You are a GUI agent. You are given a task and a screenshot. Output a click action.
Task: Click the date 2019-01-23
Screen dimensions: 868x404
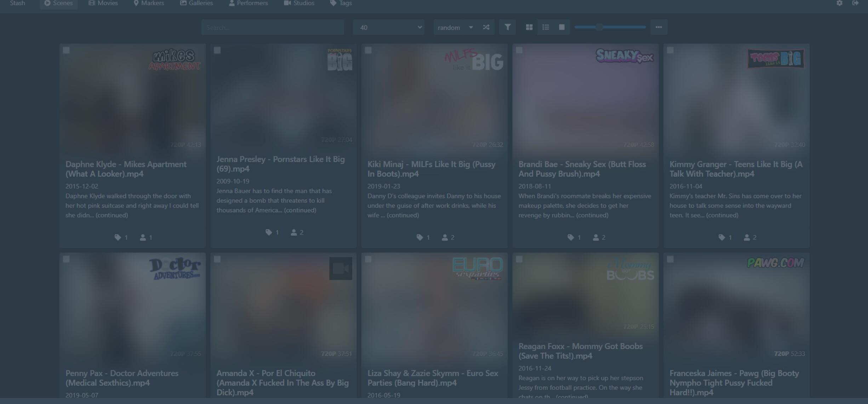coord(384,186)
